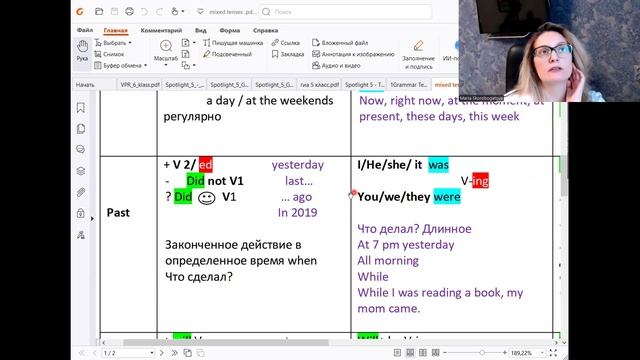Open the Digital signatures panel in sidebar
The width and height of the screenshot is (640, 360).
click(81, 234)
